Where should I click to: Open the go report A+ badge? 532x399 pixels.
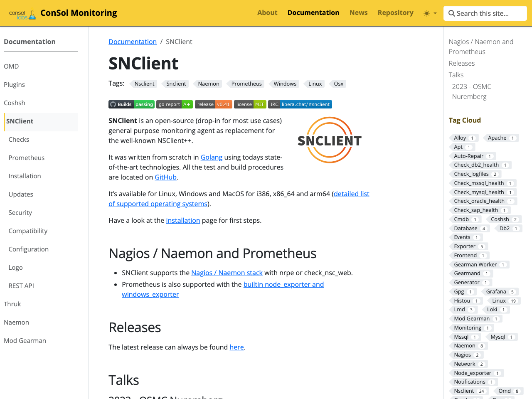pos(174,104)
